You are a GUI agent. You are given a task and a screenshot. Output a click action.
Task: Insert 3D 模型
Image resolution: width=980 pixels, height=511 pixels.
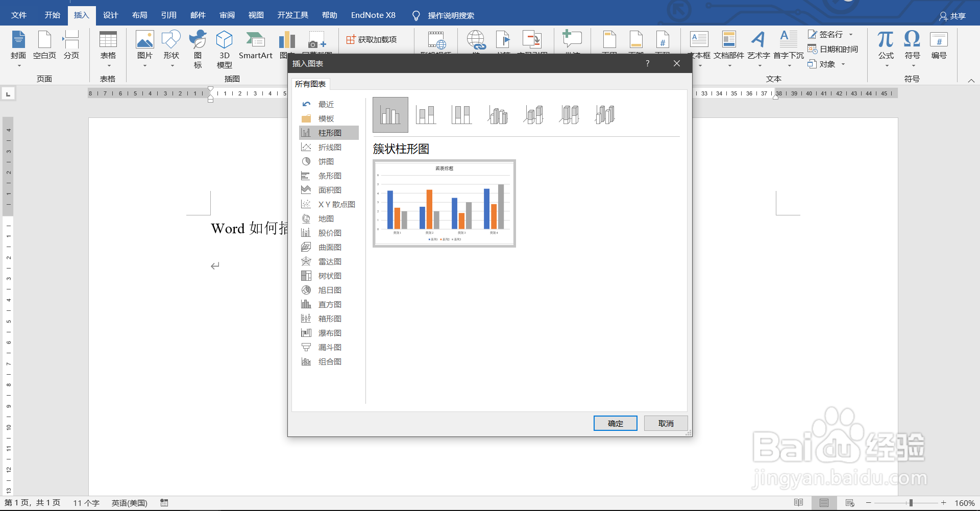click(x=225, y=49)
